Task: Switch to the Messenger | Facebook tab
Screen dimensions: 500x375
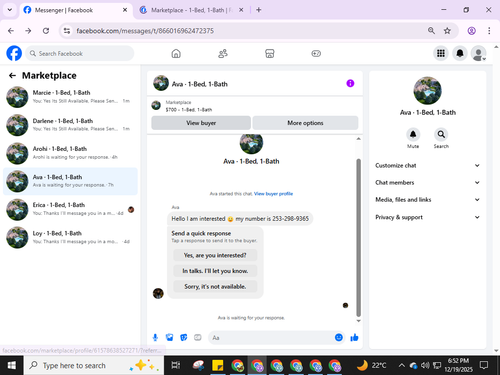Action: [x=75, y=10]
